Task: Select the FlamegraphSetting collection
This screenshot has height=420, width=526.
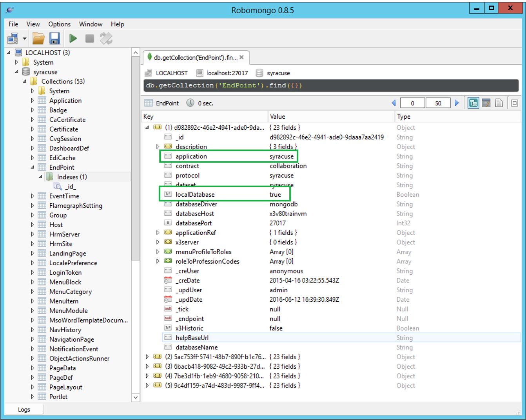Action: pyautogui.click(x=76, y=206)
